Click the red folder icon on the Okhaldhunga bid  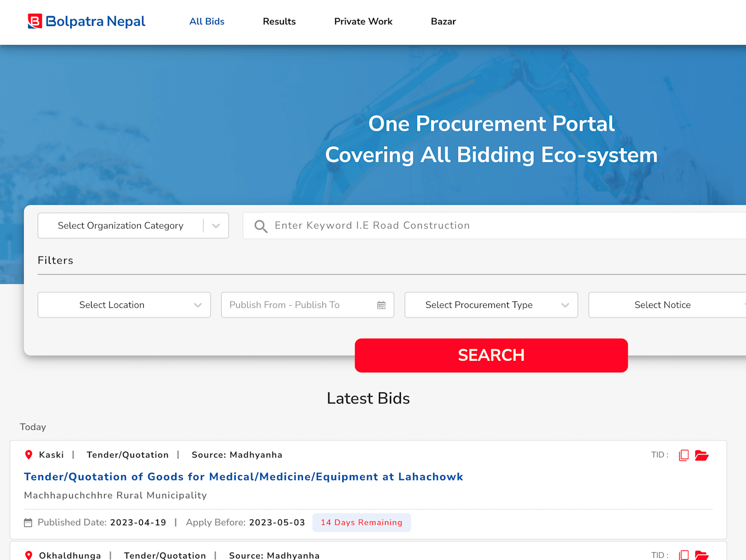[x=701, y=555]
